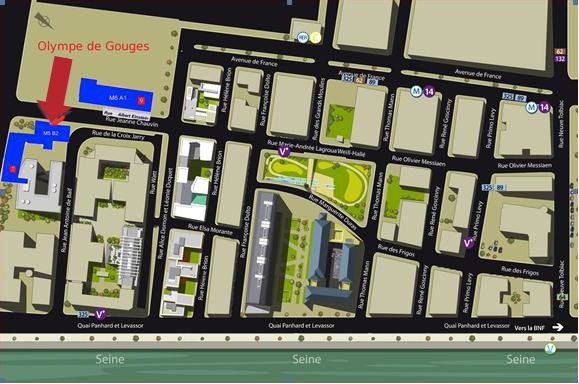
Task: Click Vélib icon on Rue Marie-Andrée Lagroua Weill-Hallé
Action: (x=284, y=151)
